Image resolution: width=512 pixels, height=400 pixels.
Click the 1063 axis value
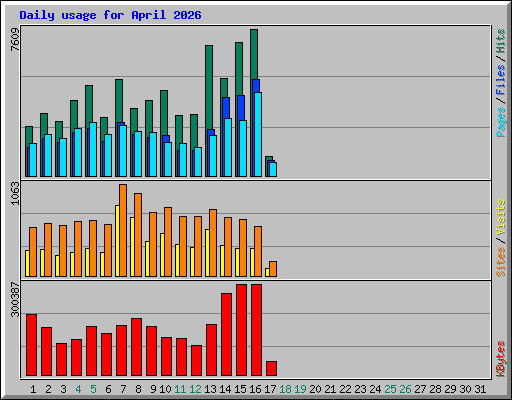(x=15, y=193)
